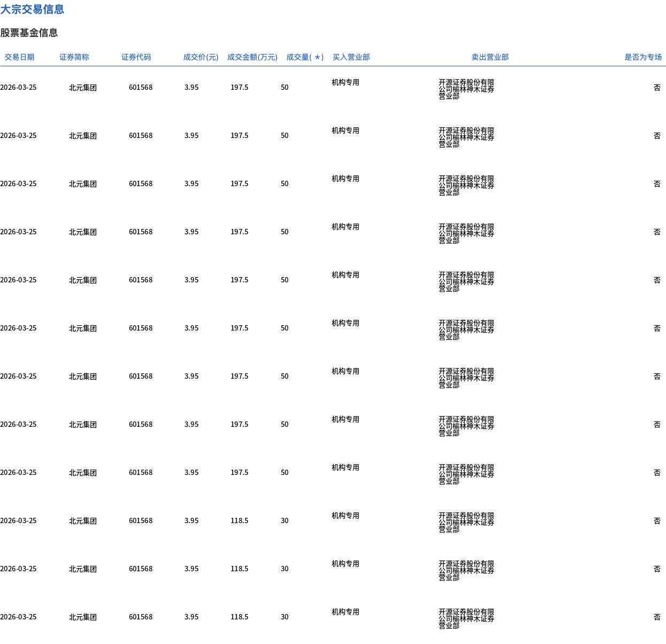Select code 601568 in the first table row
666x644 pixels.
tap(141, 87)
